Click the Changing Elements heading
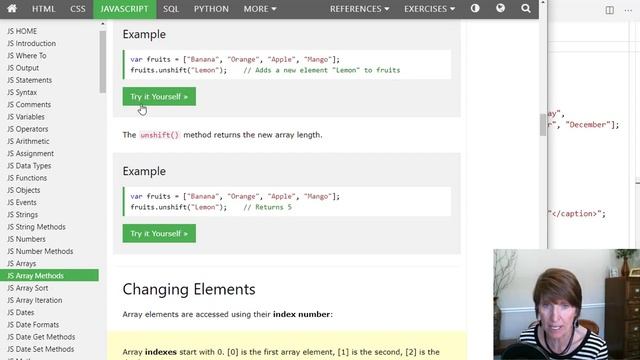Image resolution: width=640 pixels, height=360 pixels. [189, 289]
